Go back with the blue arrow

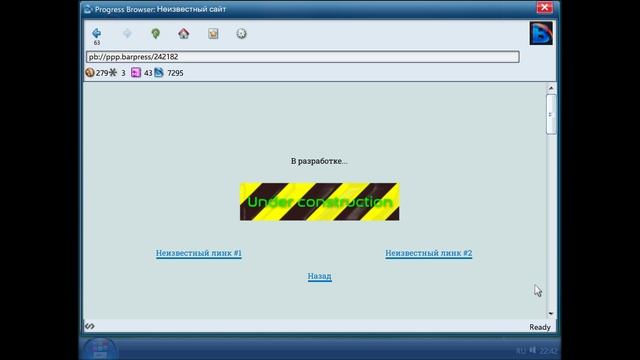coord(97,33)
